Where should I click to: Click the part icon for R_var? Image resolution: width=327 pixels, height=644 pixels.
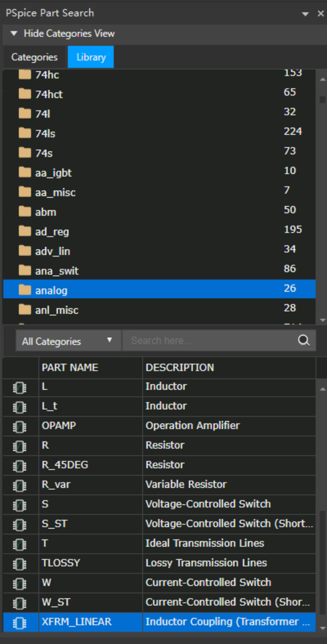[20, 485]
